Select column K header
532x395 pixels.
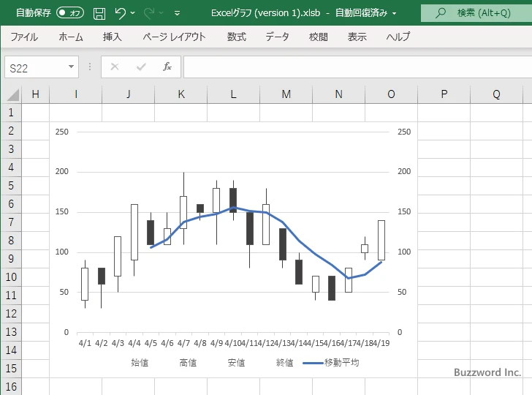(x=180, y=94)
